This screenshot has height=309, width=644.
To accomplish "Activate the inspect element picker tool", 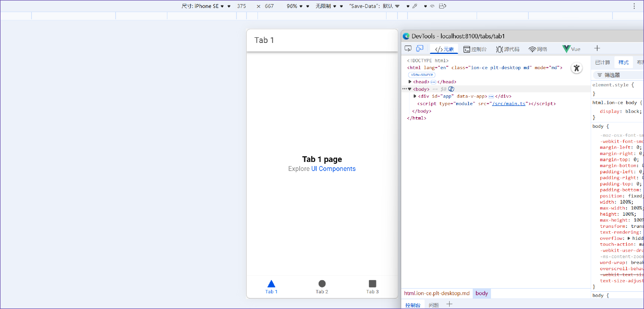I will 408,49.
